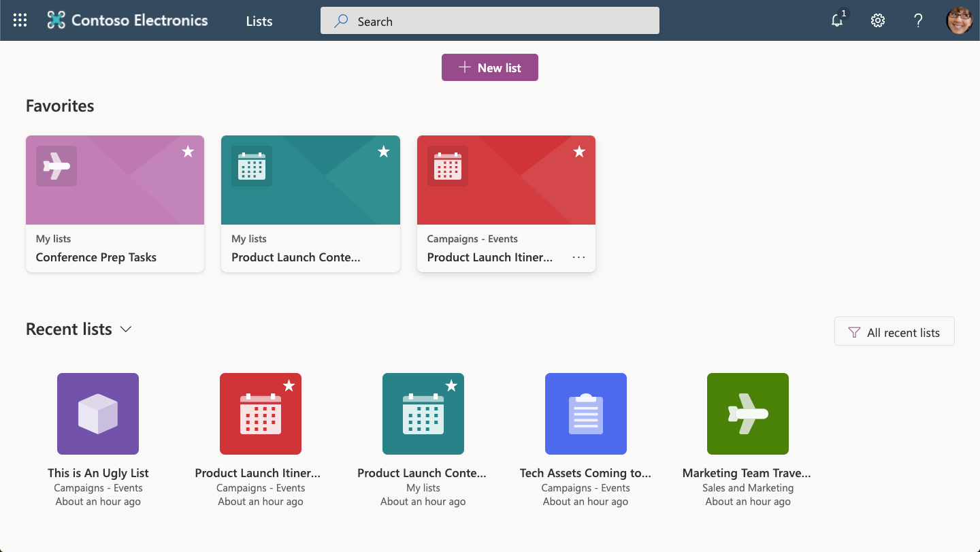Open the red calendar tile of Product Launch Itiner... in Recent lists
Image resolution: width=980 pixels, height=552 pixels.
click(x=261, y=414)
